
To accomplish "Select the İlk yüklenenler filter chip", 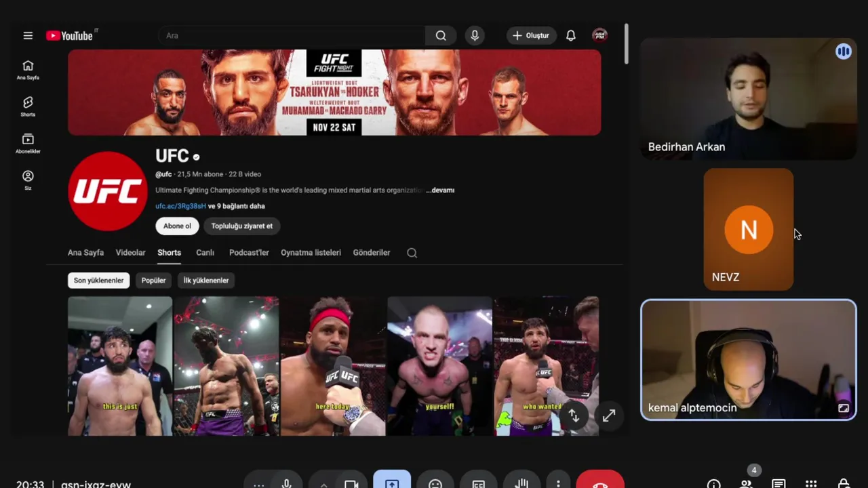I will click(206, 281).
